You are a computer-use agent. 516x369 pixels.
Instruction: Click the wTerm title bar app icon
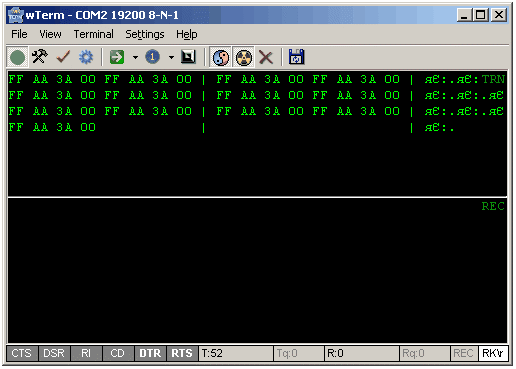[x=15, y=15]
